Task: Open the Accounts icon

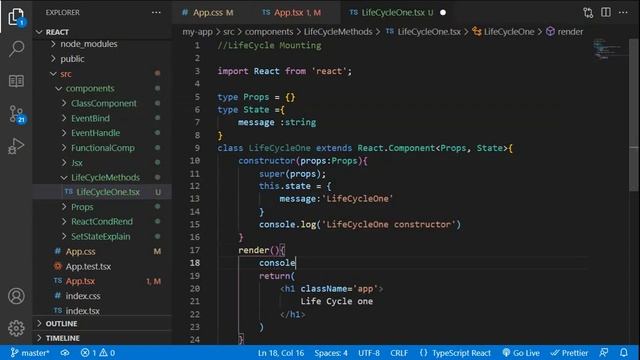Action: click(16, 296)
